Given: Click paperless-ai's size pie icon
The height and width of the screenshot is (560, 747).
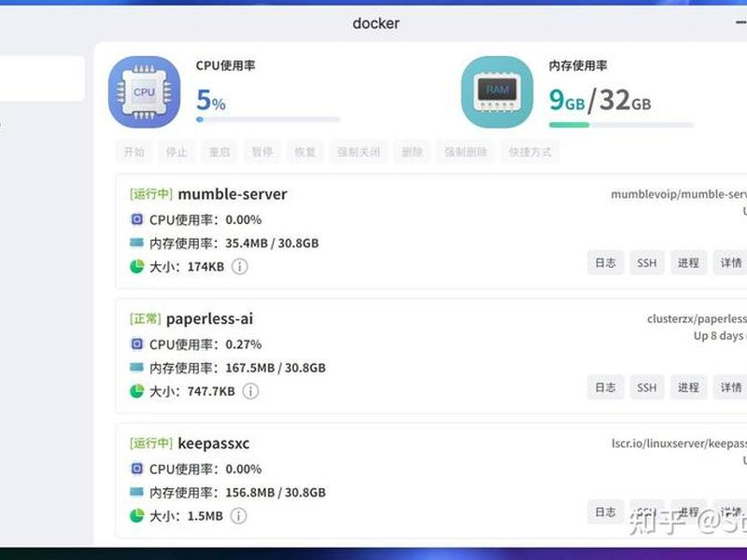Looking at the screenshot, I should [x=136, y=391].
